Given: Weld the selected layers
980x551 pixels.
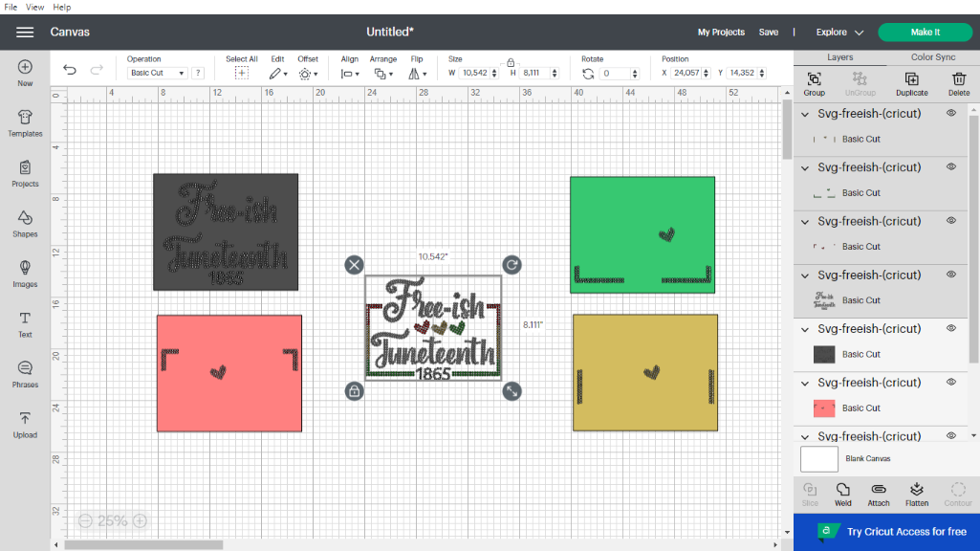Looking at the screenshot, I should [x=842, y=495].
